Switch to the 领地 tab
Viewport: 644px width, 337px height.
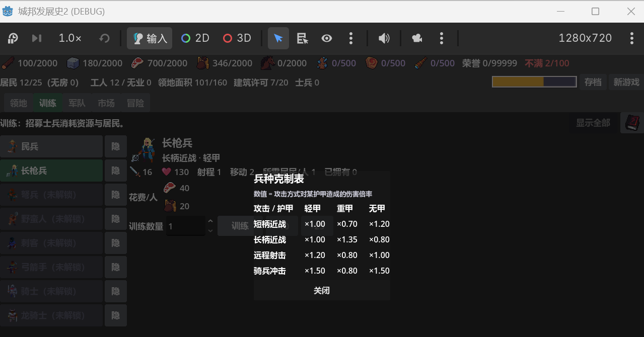[19, 103]
